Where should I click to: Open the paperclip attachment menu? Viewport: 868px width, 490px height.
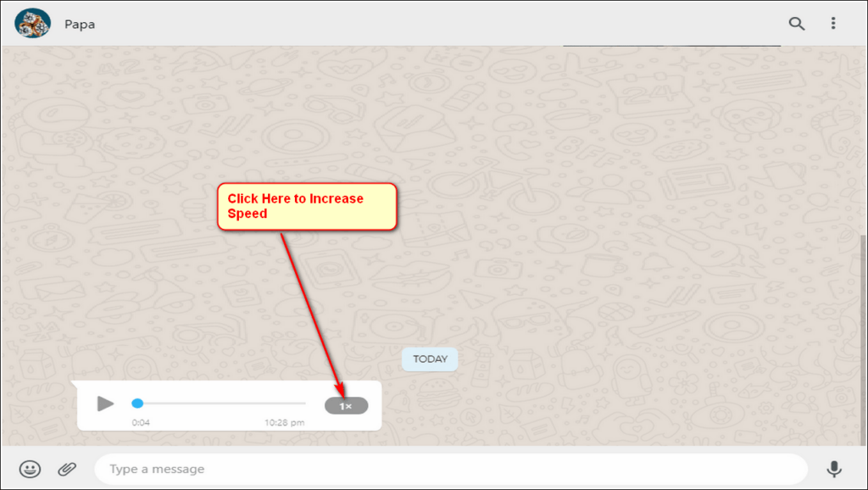pos(67,469)
